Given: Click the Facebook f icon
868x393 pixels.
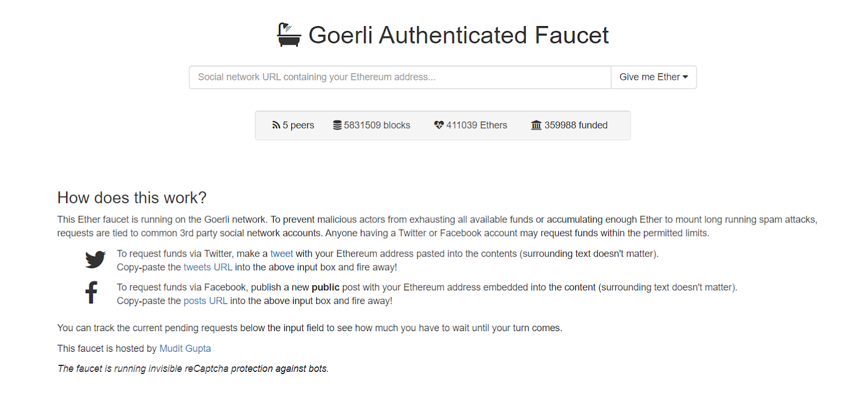Looking at the screenshot, I should 91,293.
